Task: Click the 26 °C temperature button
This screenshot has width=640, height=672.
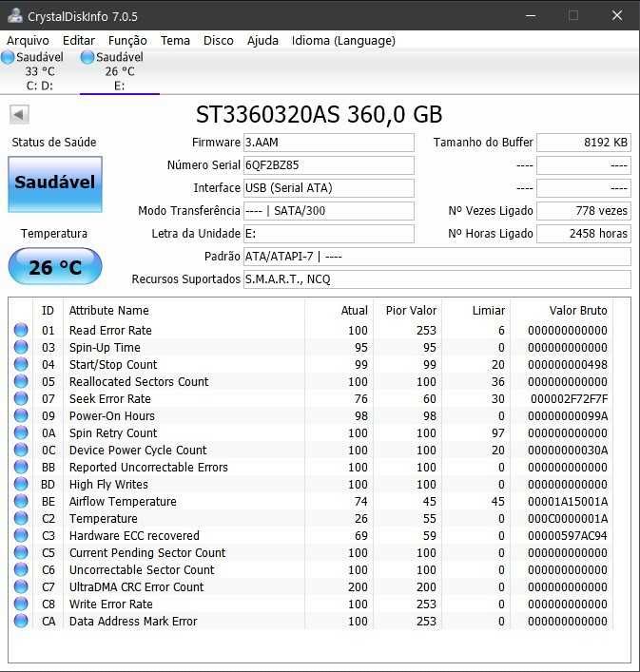Action: click(55, 267)
